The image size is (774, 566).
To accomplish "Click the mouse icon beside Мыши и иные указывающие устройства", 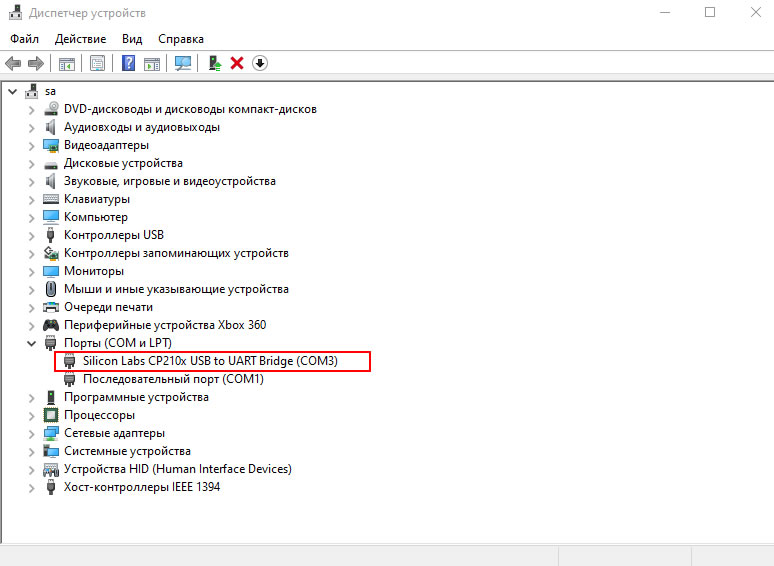I will click(x=51, y=289).
